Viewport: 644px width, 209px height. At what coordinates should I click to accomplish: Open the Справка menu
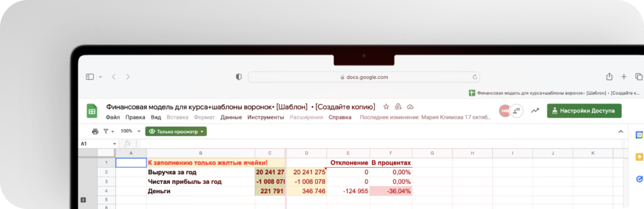pos(340,117)
